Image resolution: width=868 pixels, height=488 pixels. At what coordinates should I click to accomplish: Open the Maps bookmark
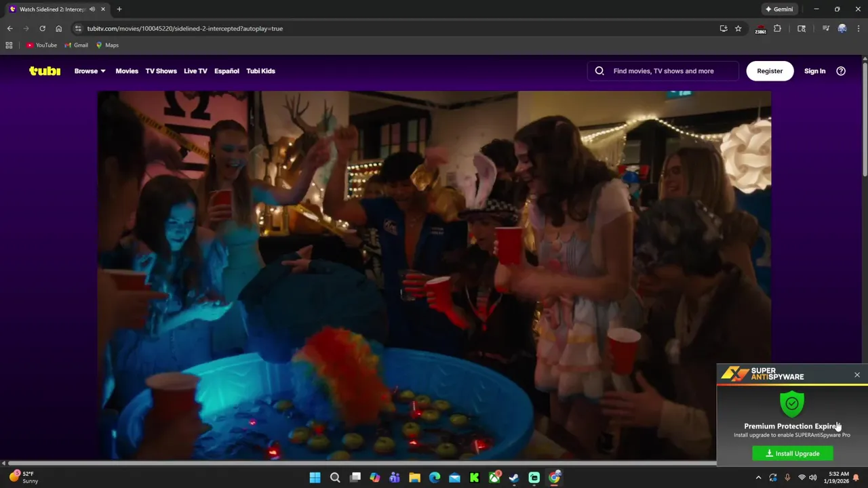tap(107, 45)
